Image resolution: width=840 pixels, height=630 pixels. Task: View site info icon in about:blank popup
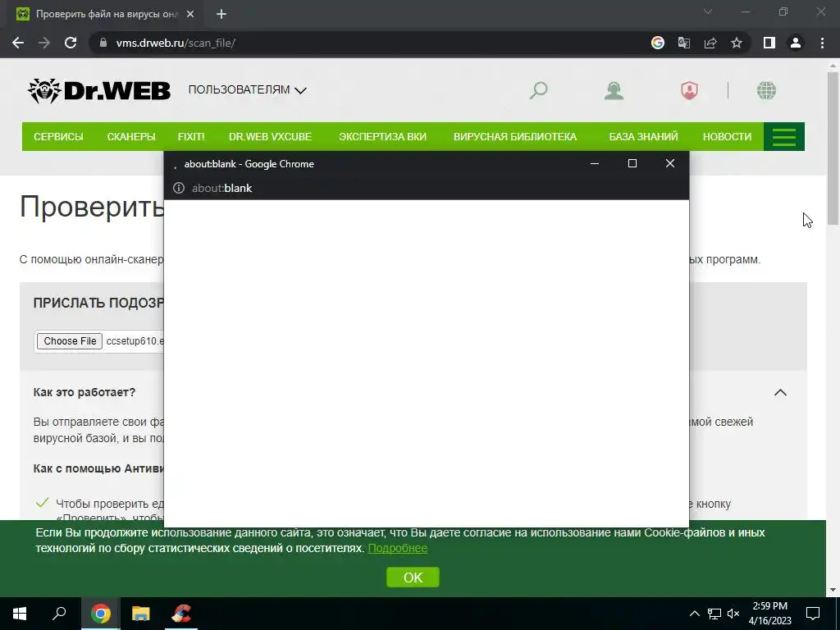(x=179, y=188)
